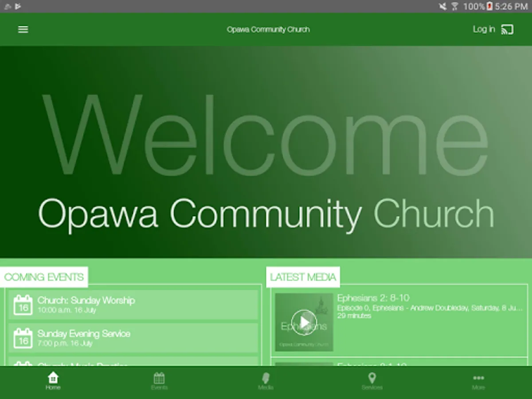This screenshot has height=399, width=532.
Task: Play the Ephesians 2: 8-10 media
Action: (x=304, y=322)
